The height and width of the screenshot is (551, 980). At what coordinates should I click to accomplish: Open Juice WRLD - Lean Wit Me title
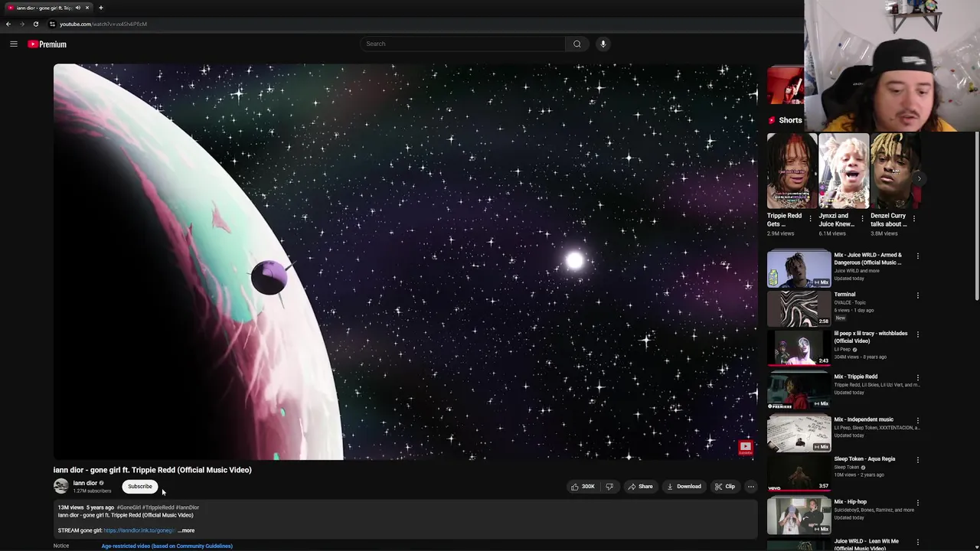click(x=866, y=545)
